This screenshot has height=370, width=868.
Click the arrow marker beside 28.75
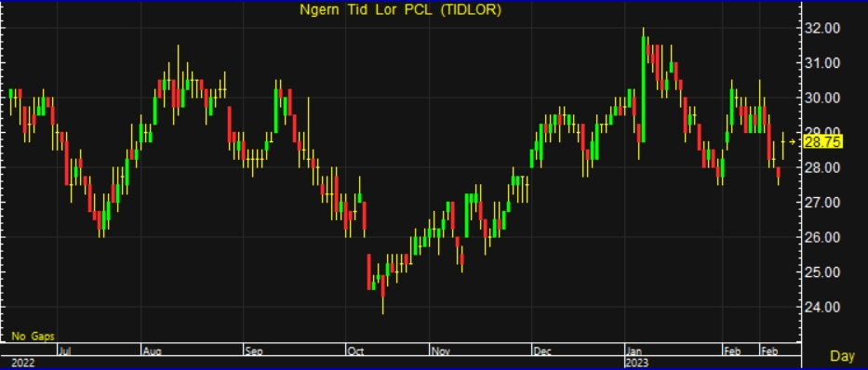point(793,142)
